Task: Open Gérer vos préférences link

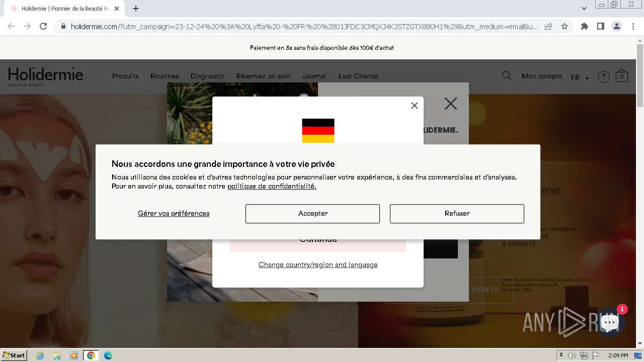Action: tap(174, 214)
